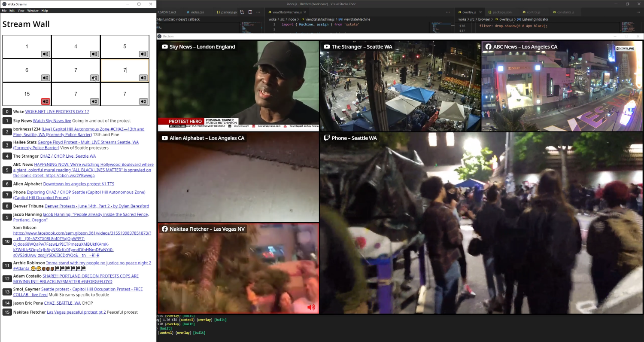Click the speaker icon in grid cell 4
The width and height of the screenshot is (644, 342).
pyautogui.click(x=94, y=54)
